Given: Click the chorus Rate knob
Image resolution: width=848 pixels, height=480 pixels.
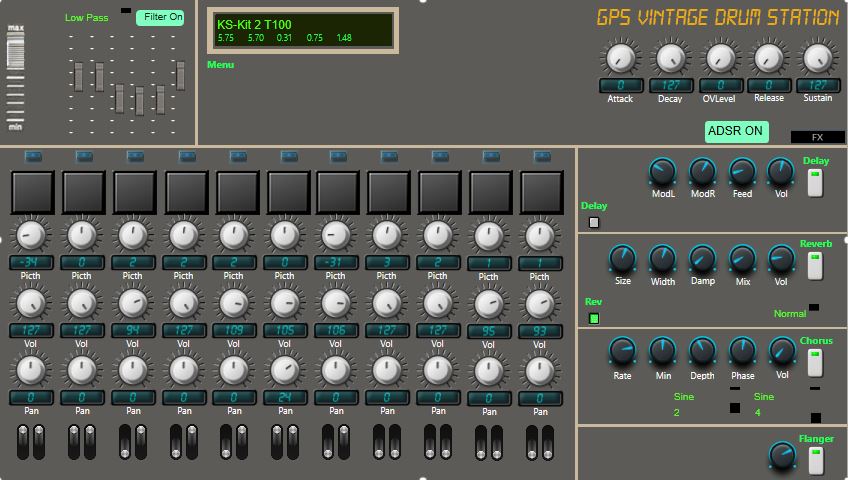Looking at the screenshot, I should point(622,351).
